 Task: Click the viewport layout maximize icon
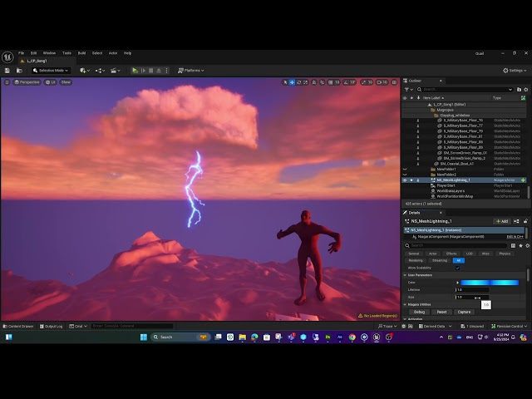click(394, 82)
